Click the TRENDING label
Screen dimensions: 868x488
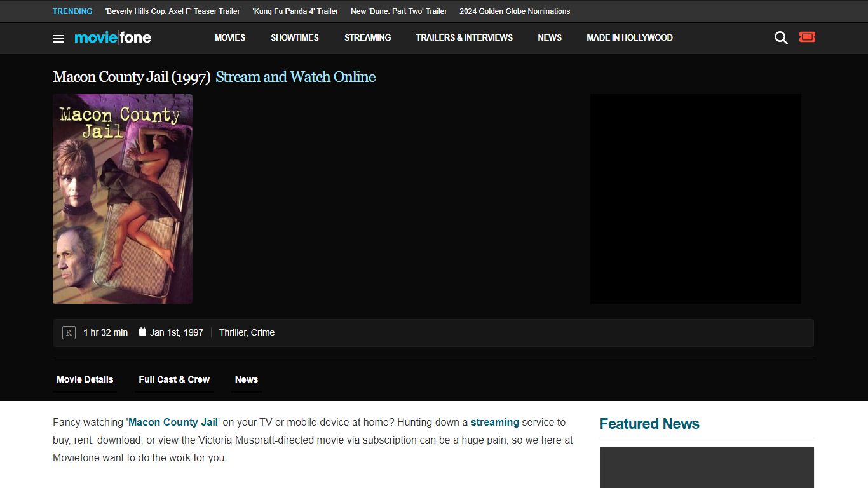(72, 11)
